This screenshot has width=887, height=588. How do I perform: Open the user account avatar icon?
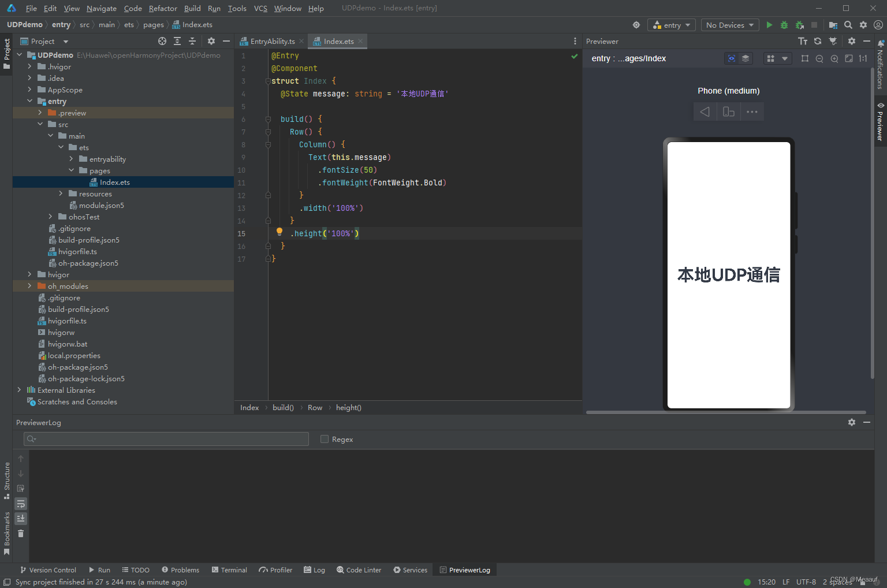point(878,25)
